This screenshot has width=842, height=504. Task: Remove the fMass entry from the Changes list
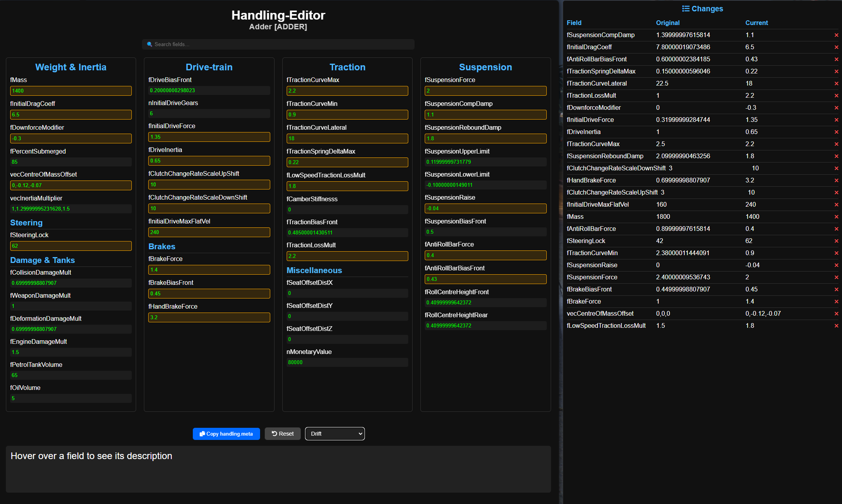tap(836, 216)
